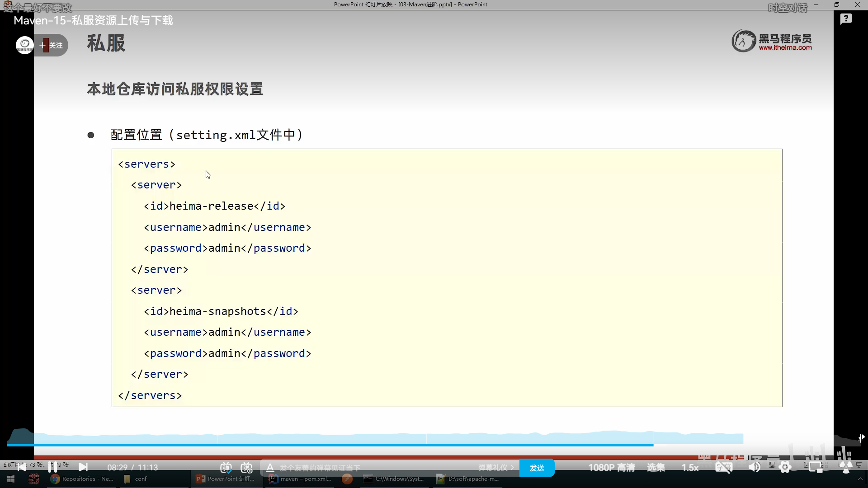The height and width of the screenshot is (488, 868).
Task: Open the help question mark icon
Action: point(846,19)
